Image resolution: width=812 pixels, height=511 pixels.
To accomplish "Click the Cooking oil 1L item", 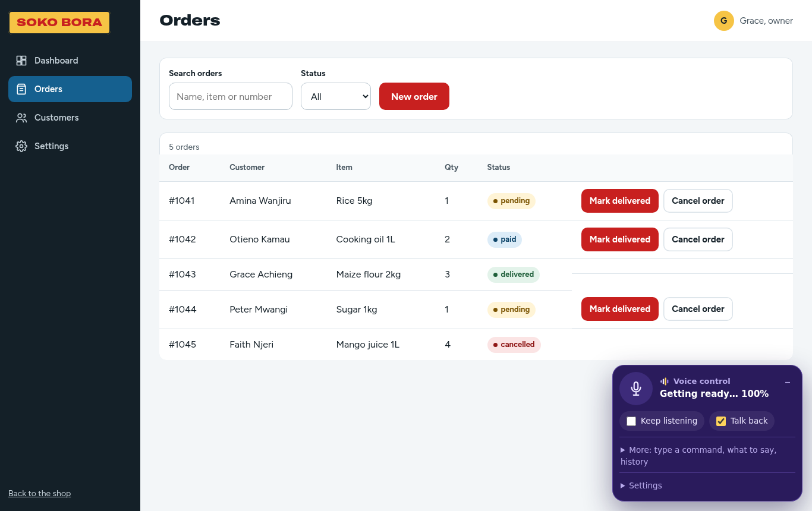I will click(366, 239).
